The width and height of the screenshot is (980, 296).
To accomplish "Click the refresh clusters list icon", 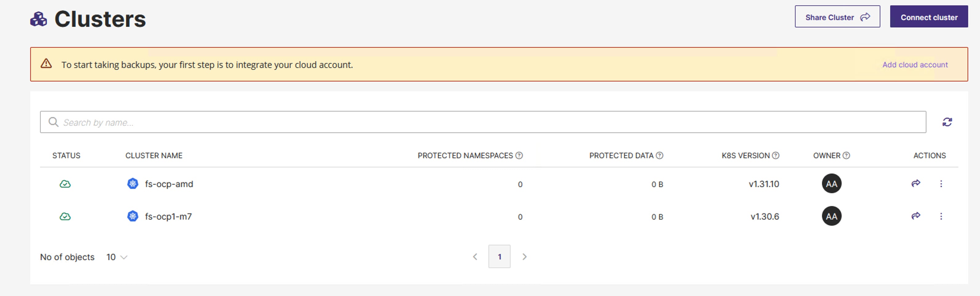I will pos(947,122).
